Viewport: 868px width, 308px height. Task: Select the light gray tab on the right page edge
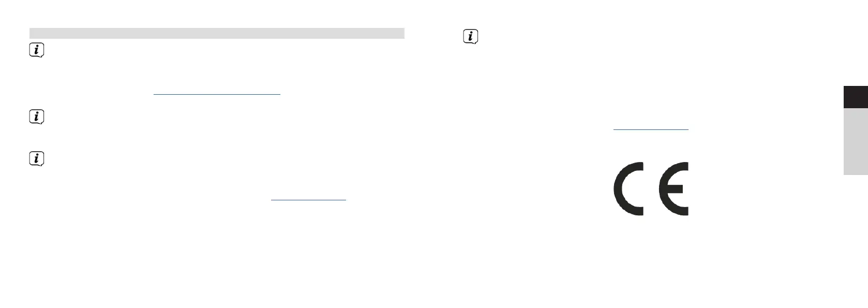(856, 142)
